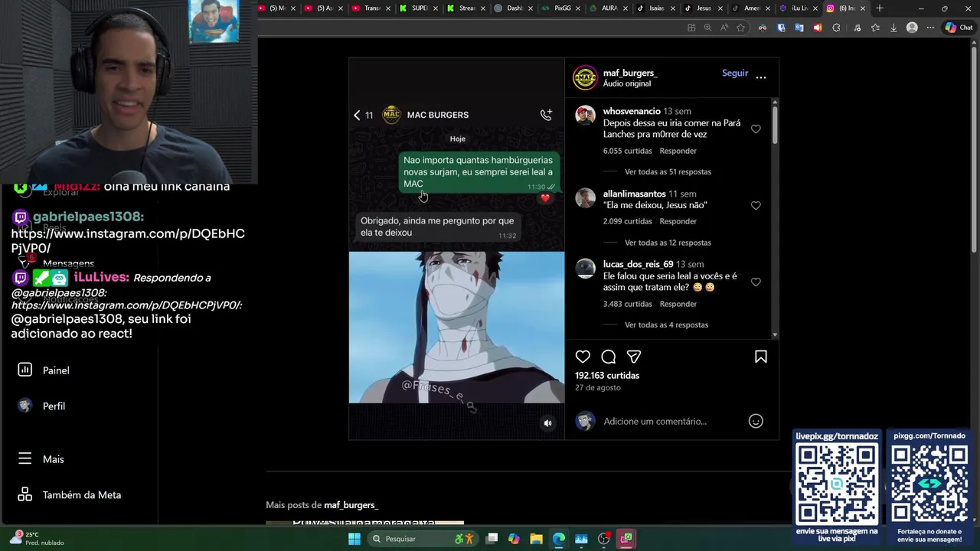Open Copilot from the taskbar
Image resolution: width=980 pixels, height=551 pixels.
tap(514, 539)
